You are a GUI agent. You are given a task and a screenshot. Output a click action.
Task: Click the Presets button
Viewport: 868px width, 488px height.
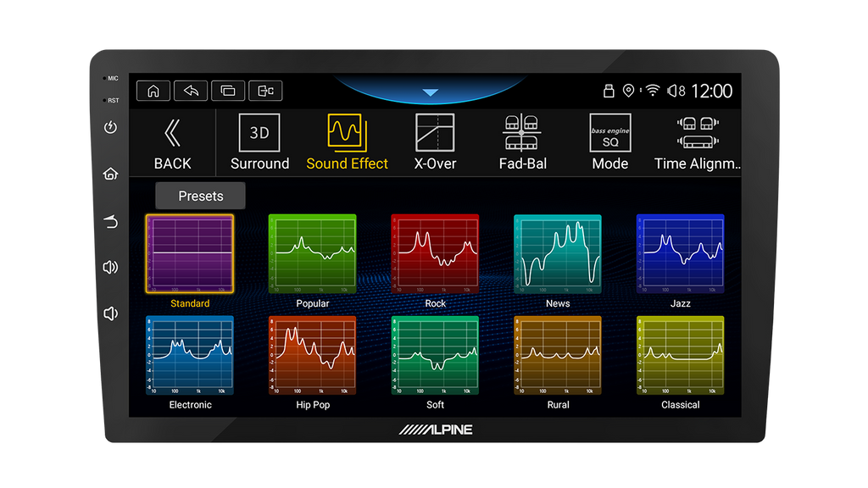(200, 196)
